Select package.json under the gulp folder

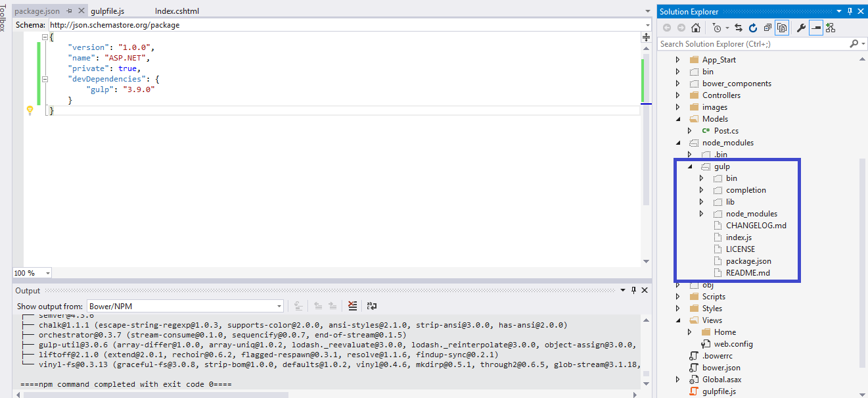pos(748,261)
